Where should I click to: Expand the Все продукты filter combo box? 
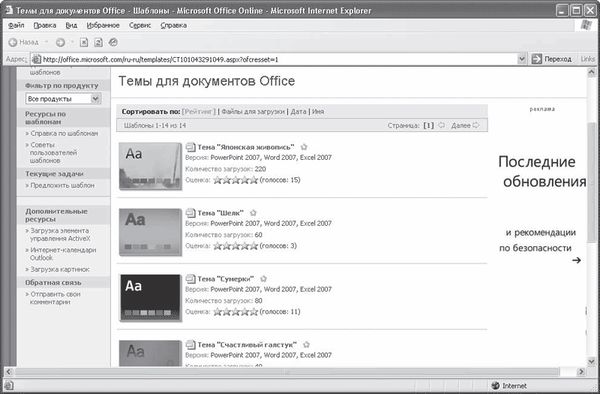[x=63, y=99]
